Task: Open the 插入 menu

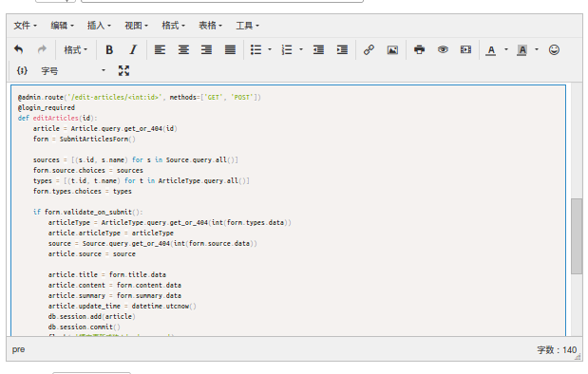Action: (x=99, y=26)
